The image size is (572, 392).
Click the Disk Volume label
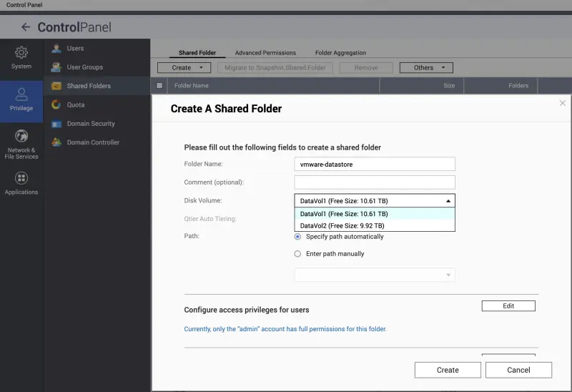tap(203, 200)
